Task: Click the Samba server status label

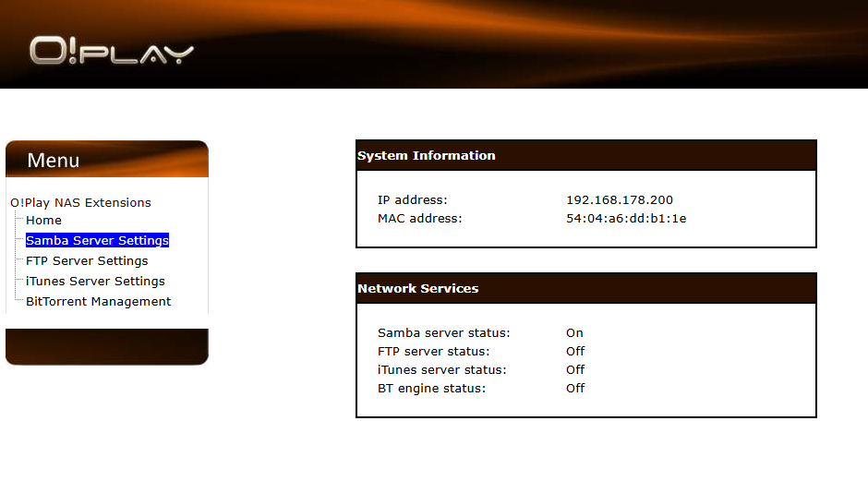Action: point(444,332)
